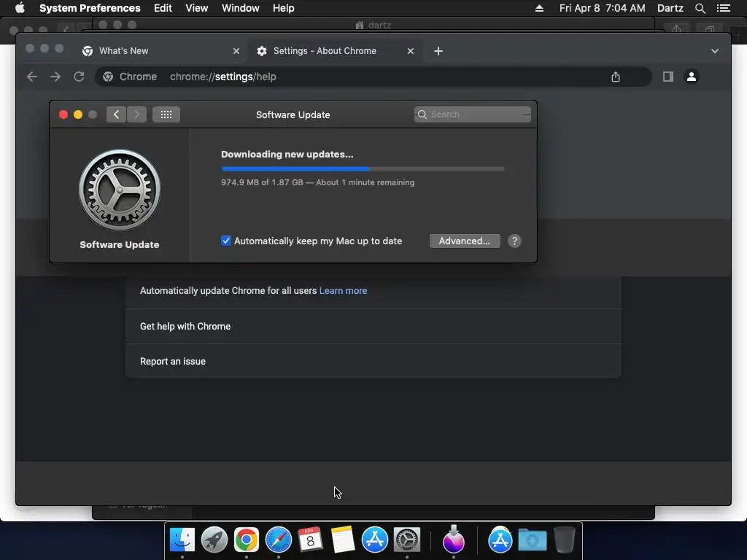This screenshot has height=560, width=747.
Task: Open Chrome profile avatar
Action: (692, 76)
